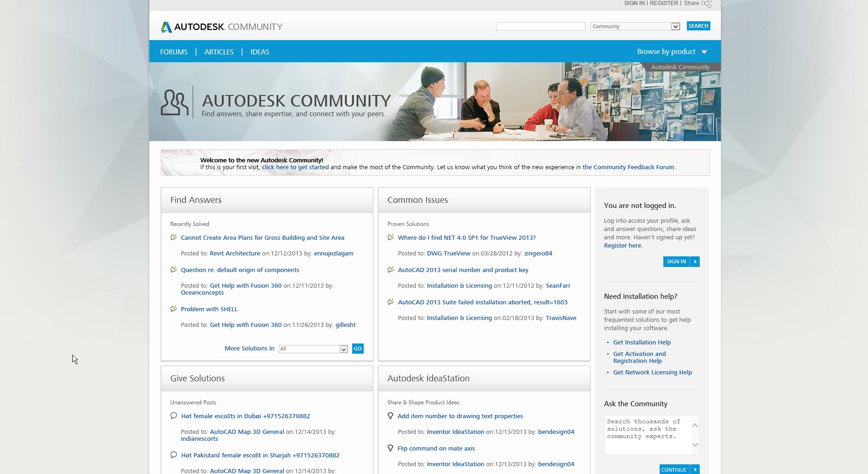868x474 pixels.
Task: Open the Get Installation Help link
Action: click(x=642, y=342)
